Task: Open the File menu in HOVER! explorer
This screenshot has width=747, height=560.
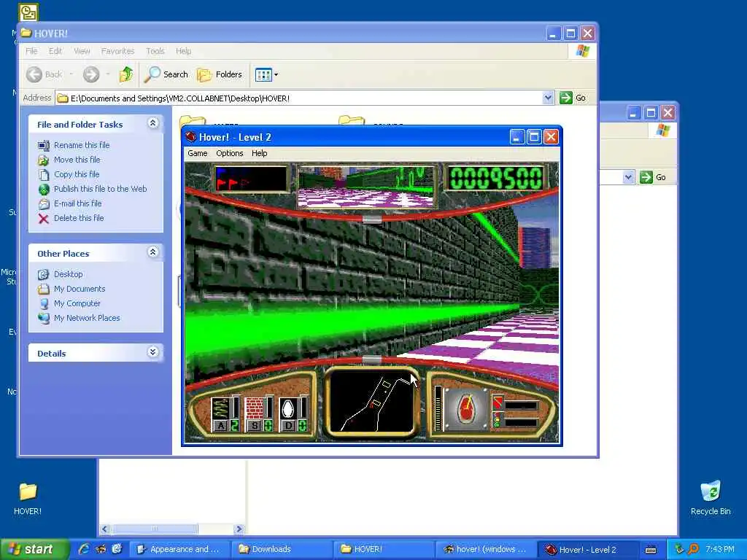Action: 31,51
